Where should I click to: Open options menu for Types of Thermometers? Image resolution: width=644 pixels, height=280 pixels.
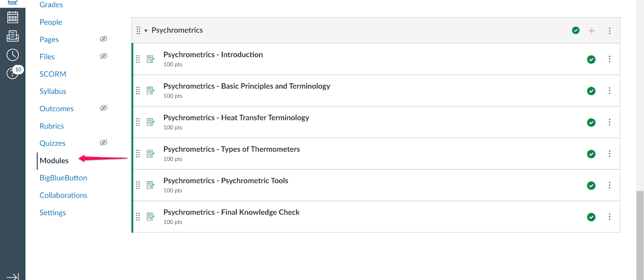[609, 154]
